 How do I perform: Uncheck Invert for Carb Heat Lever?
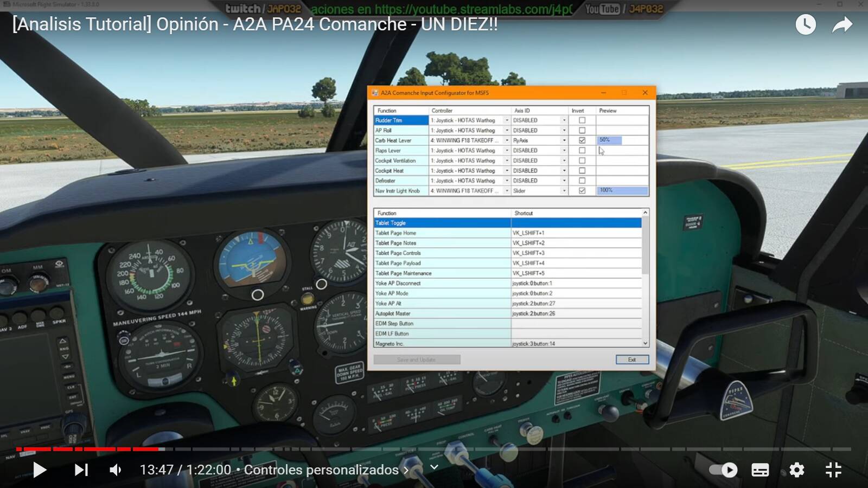(x=582, y=140)
